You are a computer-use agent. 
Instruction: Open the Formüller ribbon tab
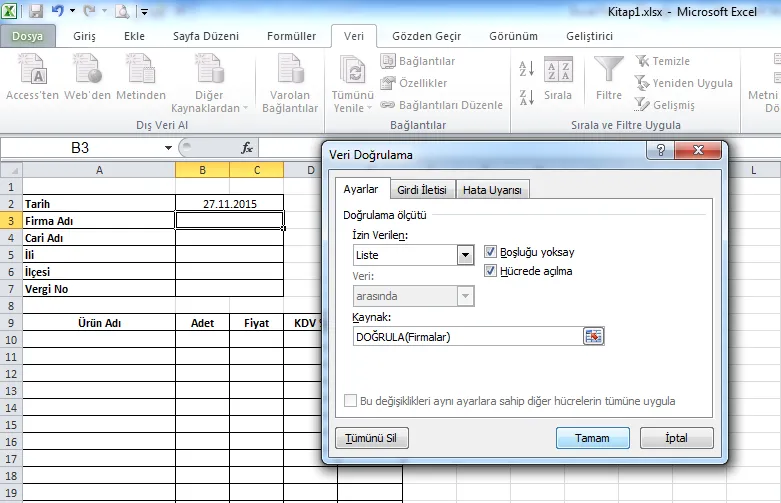click(291, 36)
